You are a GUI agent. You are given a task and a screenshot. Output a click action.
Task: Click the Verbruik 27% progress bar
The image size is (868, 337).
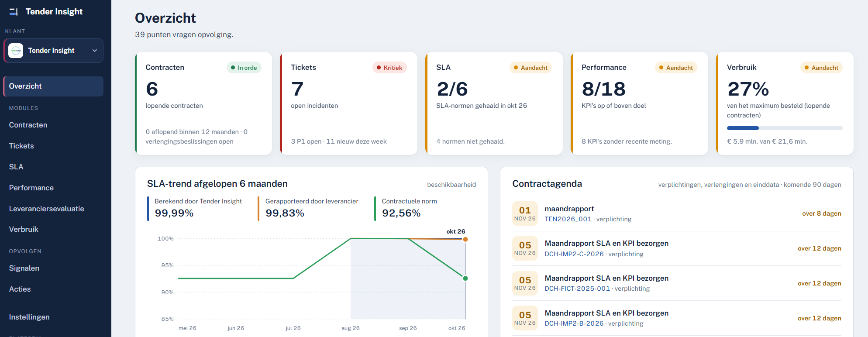pos(785,128)
